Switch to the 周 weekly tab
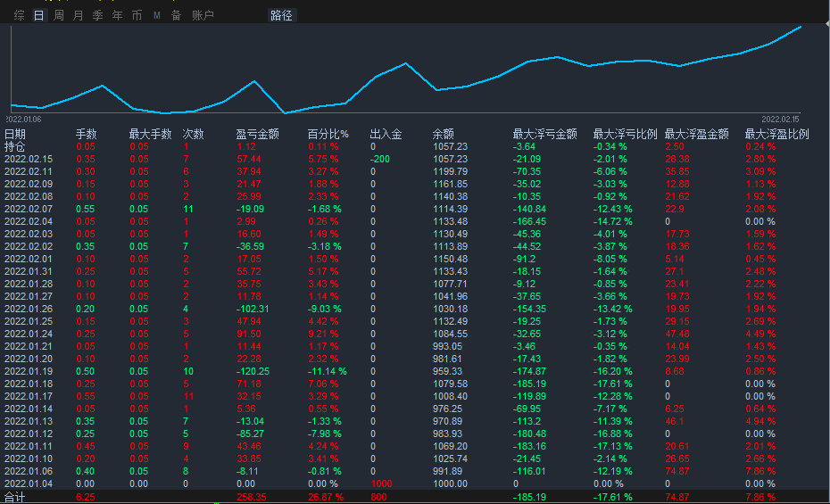Viewport: 830px width, 504px height. (58, 15)
